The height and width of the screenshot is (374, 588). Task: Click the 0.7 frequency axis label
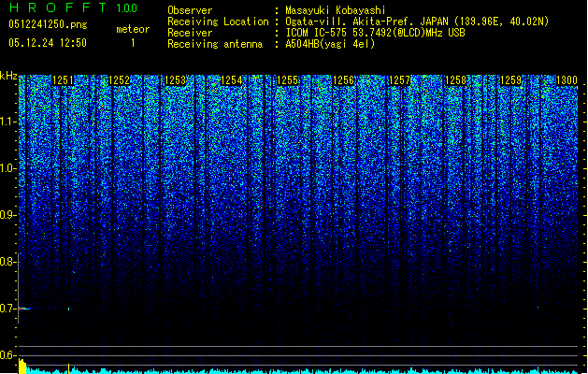click(x=7, y=309)
